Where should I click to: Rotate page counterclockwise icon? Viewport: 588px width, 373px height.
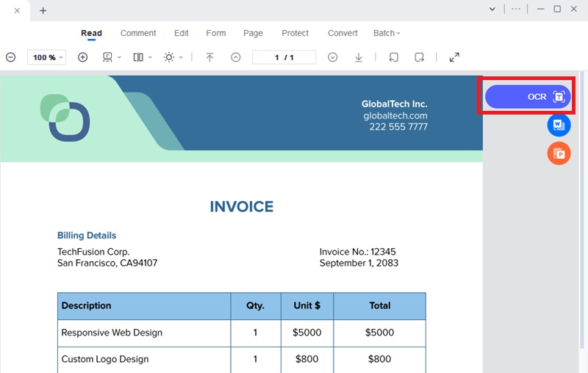(393, 57)
